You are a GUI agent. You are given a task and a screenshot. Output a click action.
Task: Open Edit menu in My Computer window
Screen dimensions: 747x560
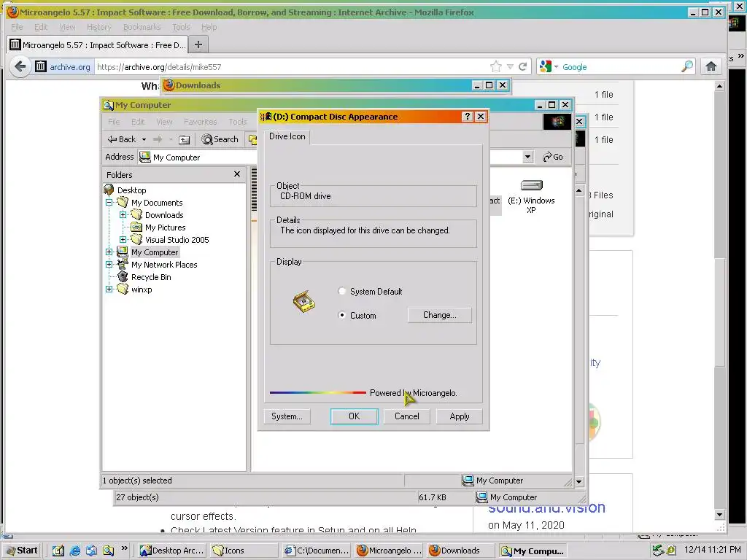tap(138, 122)
